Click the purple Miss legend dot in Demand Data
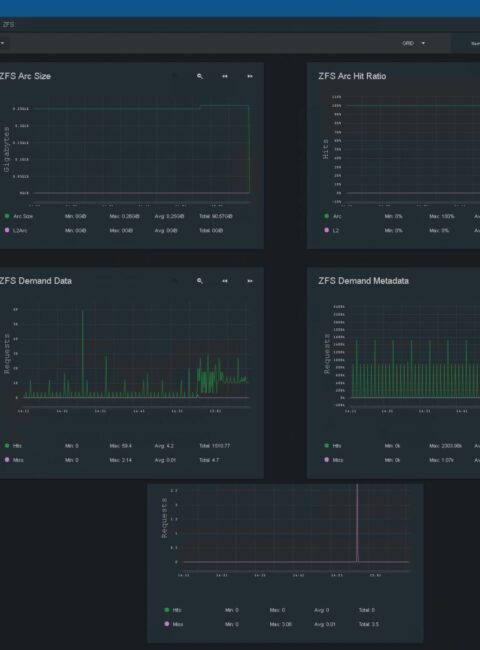480x650 pixels. pos(7,460)
